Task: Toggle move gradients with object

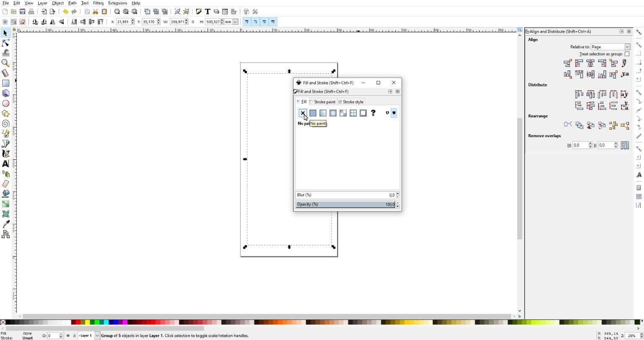Action: pyautogui.click(x=264, y=22)
